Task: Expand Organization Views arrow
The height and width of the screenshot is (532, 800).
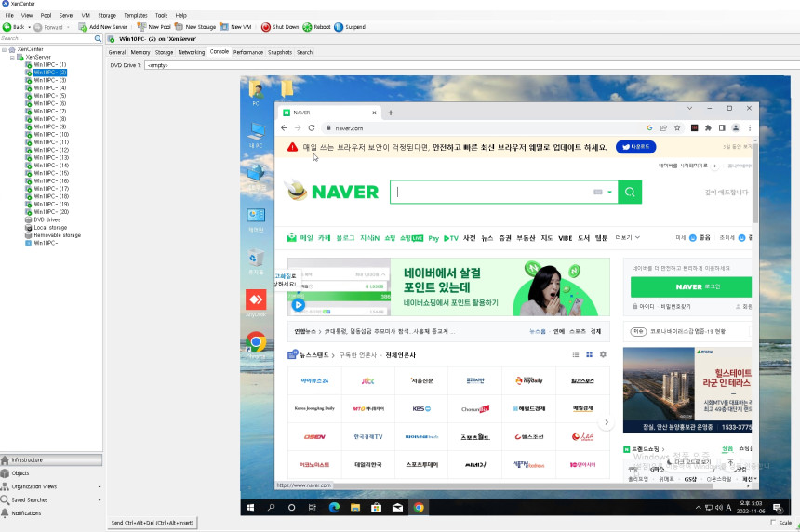Action: [x=99, y=487]
